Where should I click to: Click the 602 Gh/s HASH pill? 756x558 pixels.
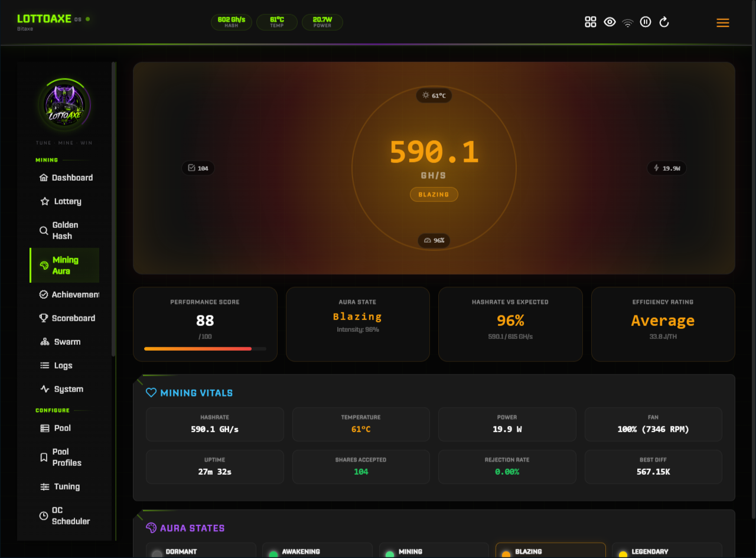coord(232,22)
